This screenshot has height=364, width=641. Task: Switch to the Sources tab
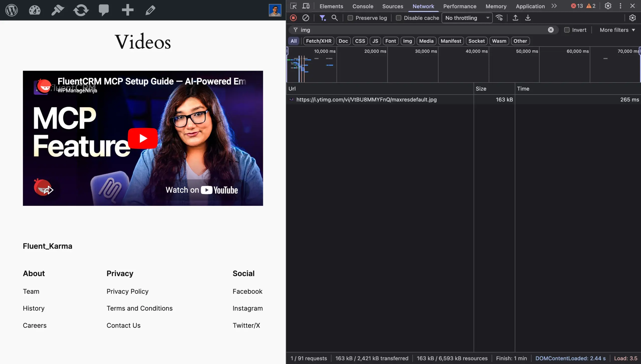coord(393,6)
